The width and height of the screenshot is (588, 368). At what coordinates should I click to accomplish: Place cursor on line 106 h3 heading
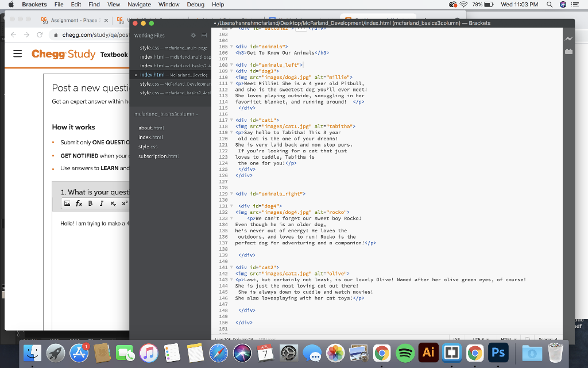click(x=282, y=53)
